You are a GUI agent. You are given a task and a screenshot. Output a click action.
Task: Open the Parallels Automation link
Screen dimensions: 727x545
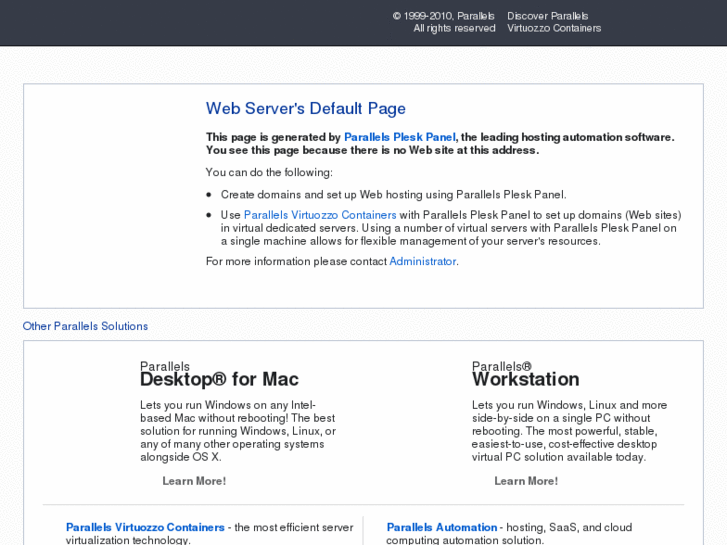coord(441,527)
